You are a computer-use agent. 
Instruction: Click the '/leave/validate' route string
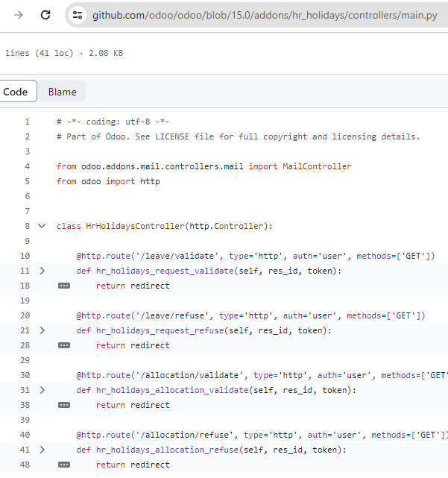tap(177, 256)
